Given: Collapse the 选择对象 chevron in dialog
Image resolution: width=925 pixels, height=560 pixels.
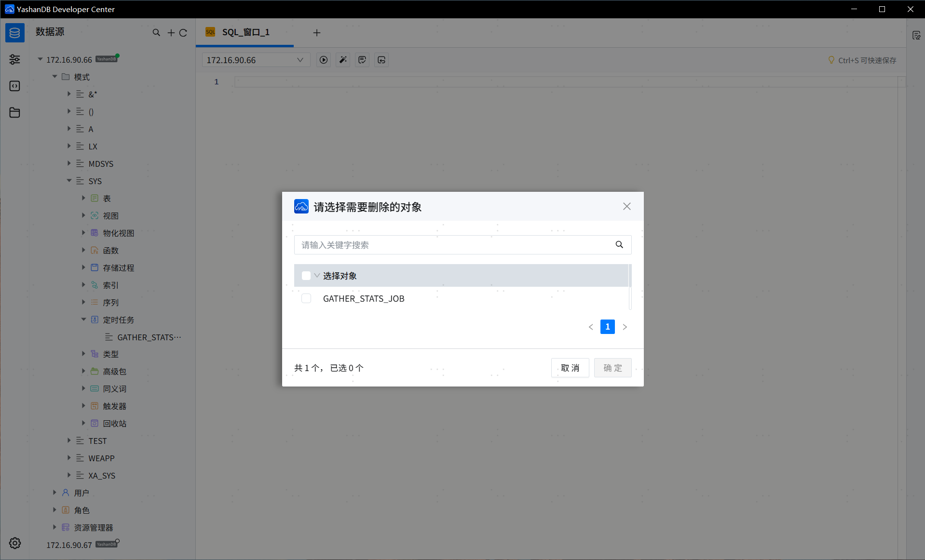Looking at the screenshot, I should click(317, 276).
